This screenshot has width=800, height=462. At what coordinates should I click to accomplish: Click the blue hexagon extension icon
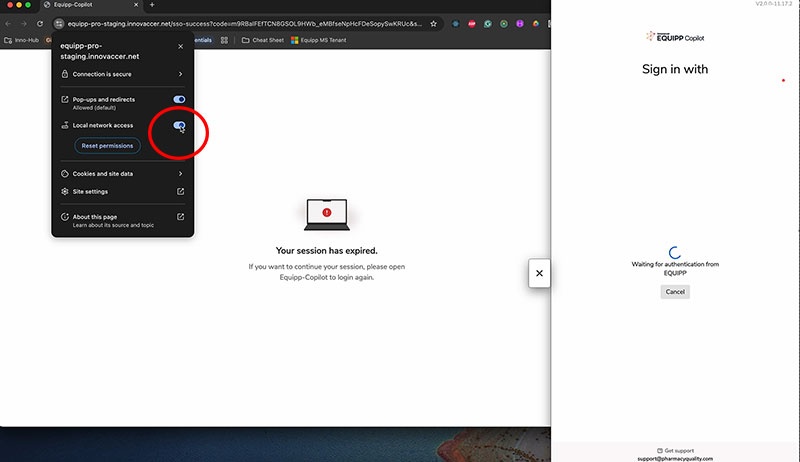[x=456, y=23]
